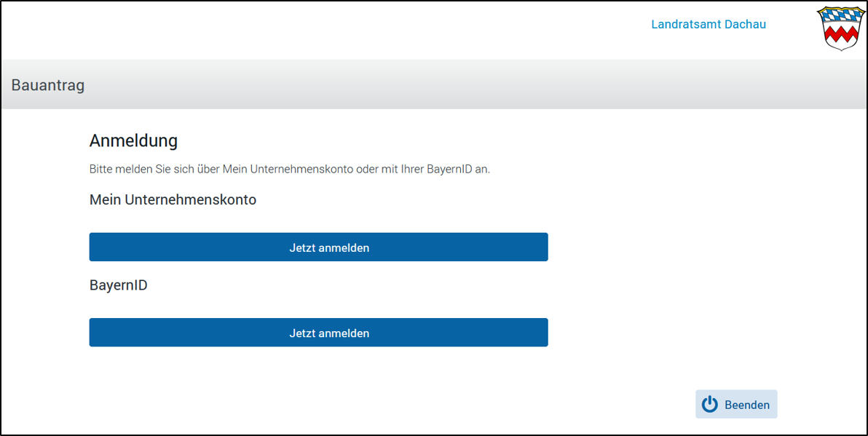The image size is (868, 436).
Task: Click the 'Beenden' text label at bottom right
Action: click(x=747, y=405)
